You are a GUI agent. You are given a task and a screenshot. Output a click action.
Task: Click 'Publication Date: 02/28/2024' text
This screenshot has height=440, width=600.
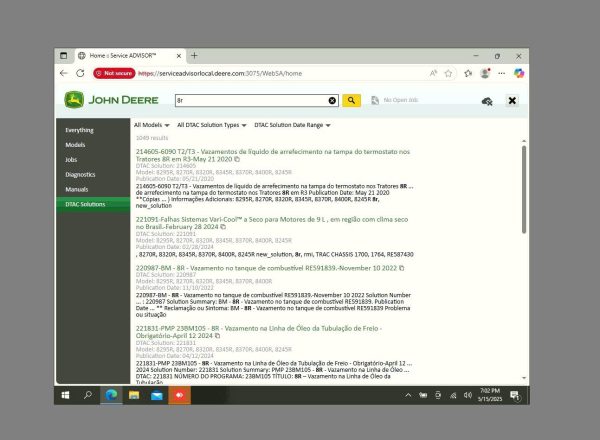[x=174, y=247]
